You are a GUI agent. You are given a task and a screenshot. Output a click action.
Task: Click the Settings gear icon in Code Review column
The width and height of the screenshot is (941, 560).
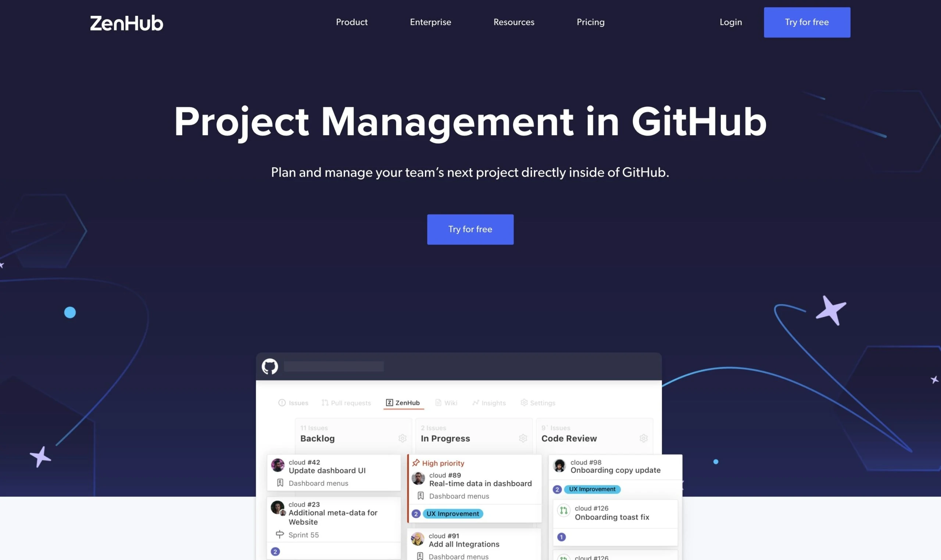[x=643, y=438]
